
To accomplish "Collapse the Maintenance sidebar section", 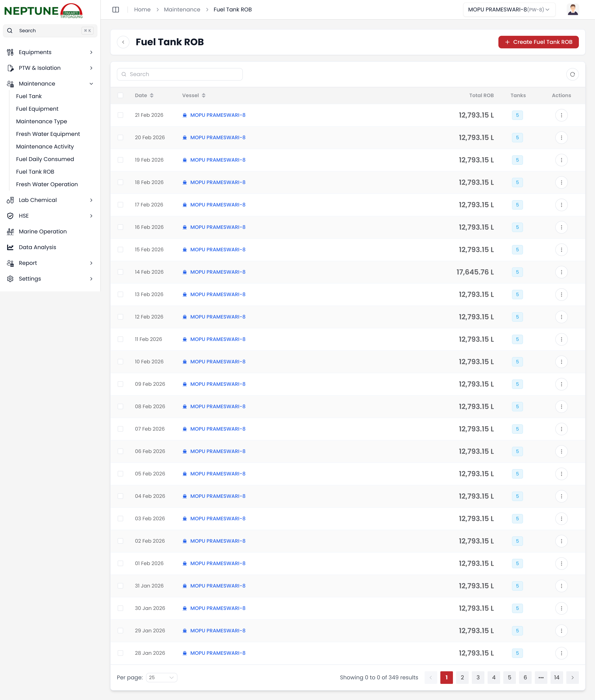I will click(91, 84).
